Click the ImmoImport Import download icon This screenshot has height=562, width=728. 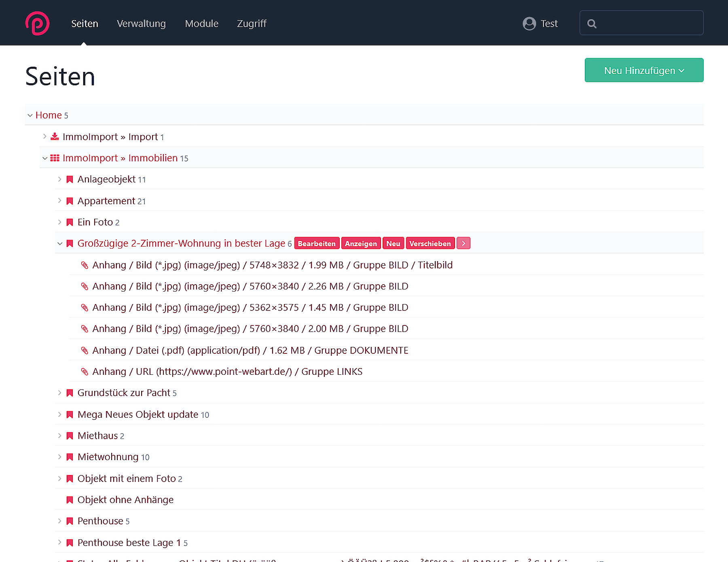point(55,137)
